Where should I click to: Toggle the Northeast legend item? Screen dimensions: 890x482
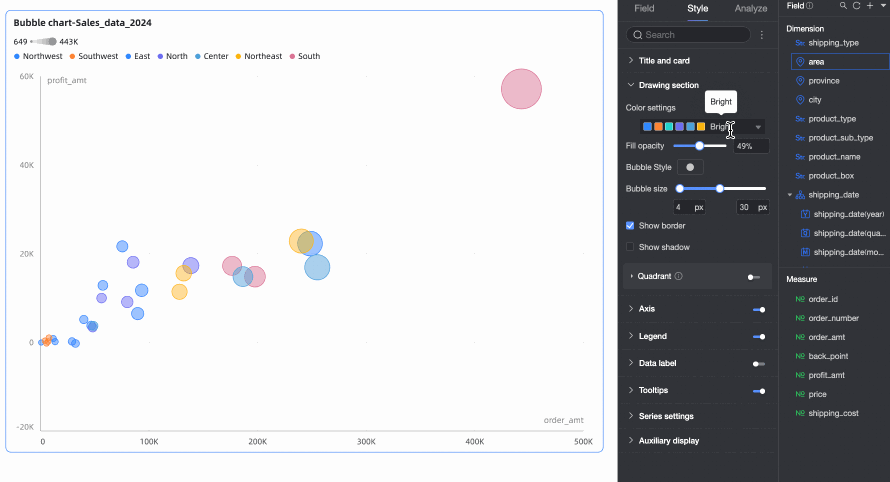click(x=259, y=56)
